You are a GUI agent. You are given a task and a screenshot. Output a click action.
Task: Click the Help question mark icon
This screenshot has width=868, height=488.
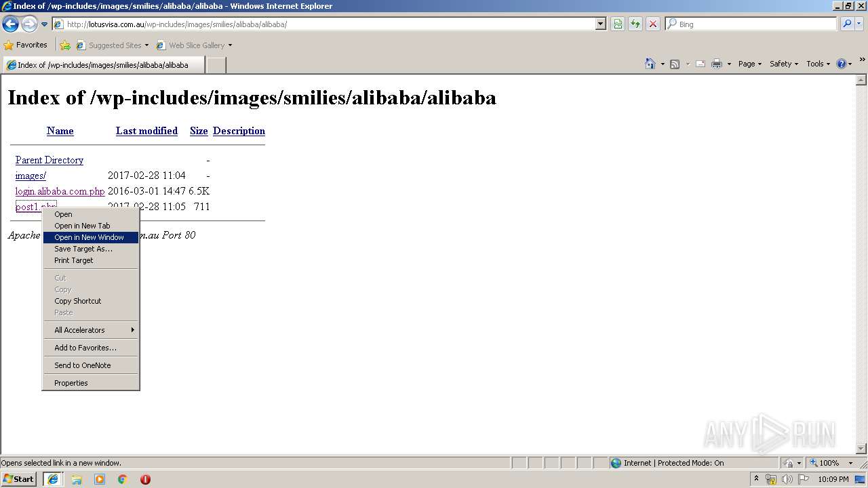click(x=842, y=64)
